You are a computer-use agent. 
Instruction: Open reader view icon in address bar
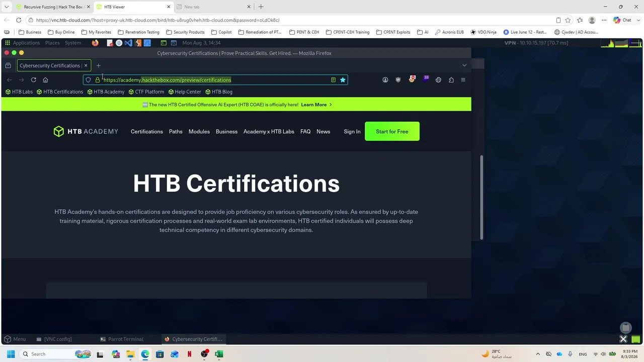pyautogui.click(x=333, y=80)
